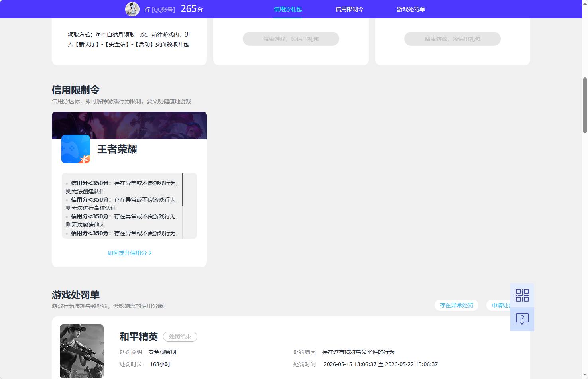
Task: Click the 游戏处罚单 section heading
Action: [76, 295]
